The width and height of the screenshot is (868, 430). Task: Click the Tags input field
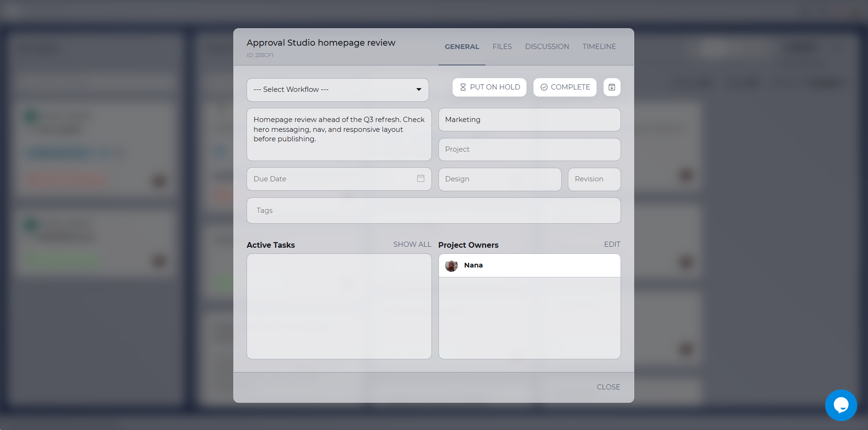pos(434,211)
